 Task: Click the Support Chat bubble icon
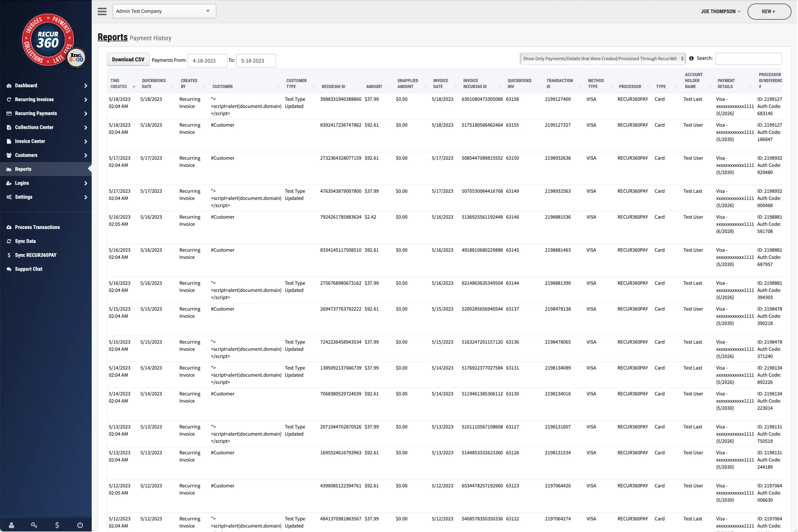coord(9,269)
